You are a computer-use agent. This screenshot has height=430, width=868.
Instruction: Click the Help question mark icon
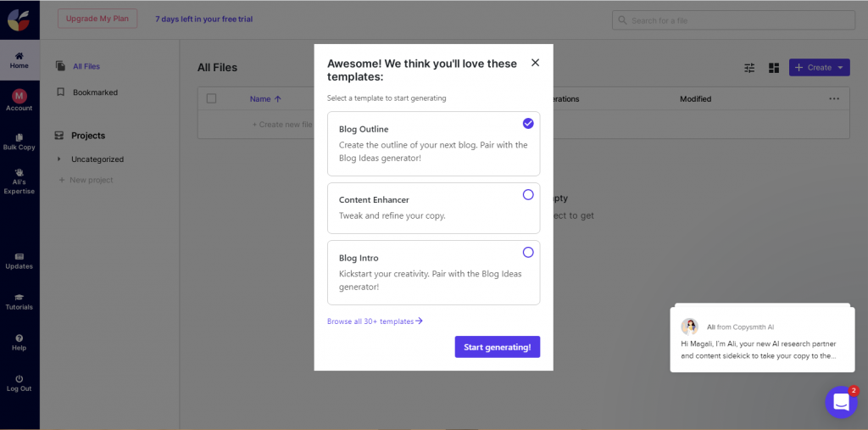(x=19, y=338)
